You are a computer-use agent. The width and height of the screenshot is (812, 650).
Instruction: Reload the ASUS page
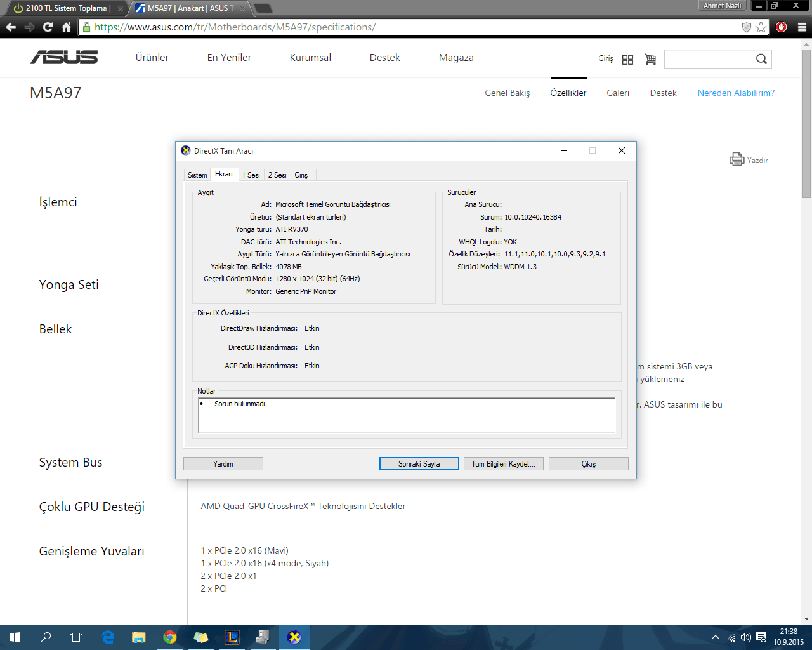coord(48,27)
